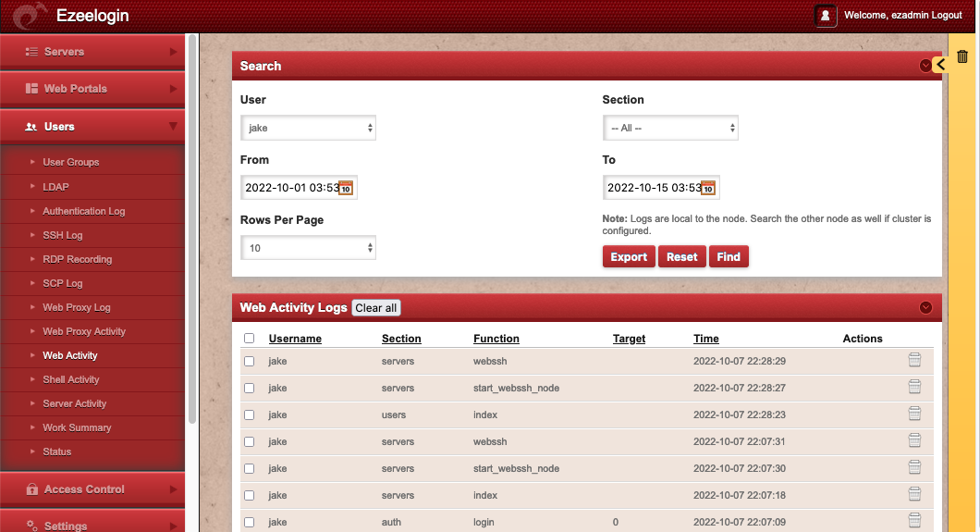Check the row for start_webssh_node at 22:07:30
This screenshot has width=980, height=532.
(x=250, y=469)
